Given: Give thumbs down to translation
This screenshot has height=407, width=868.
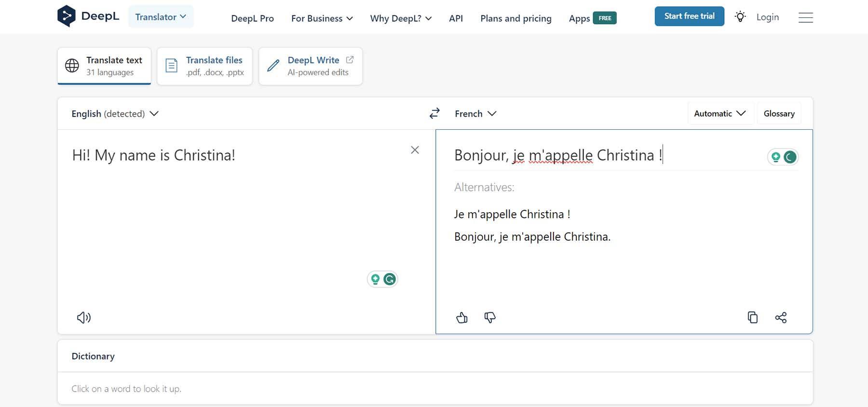Looking at the screenshot, I should coord(490,317).
